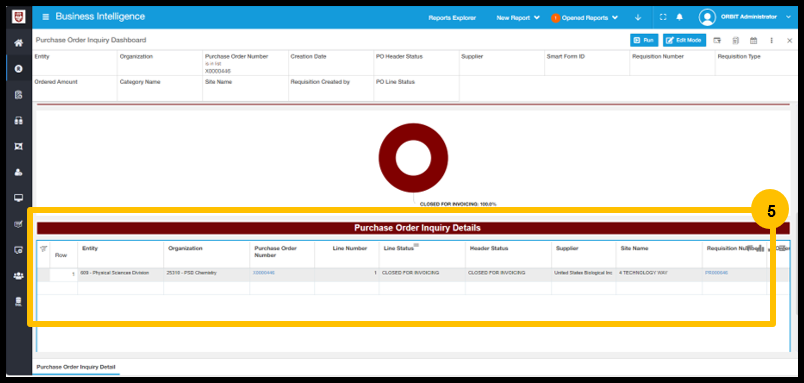The width and height of the screenshot is (804, 383).
Task: Open the monitor sidebar icon
Action: [18, 198]
